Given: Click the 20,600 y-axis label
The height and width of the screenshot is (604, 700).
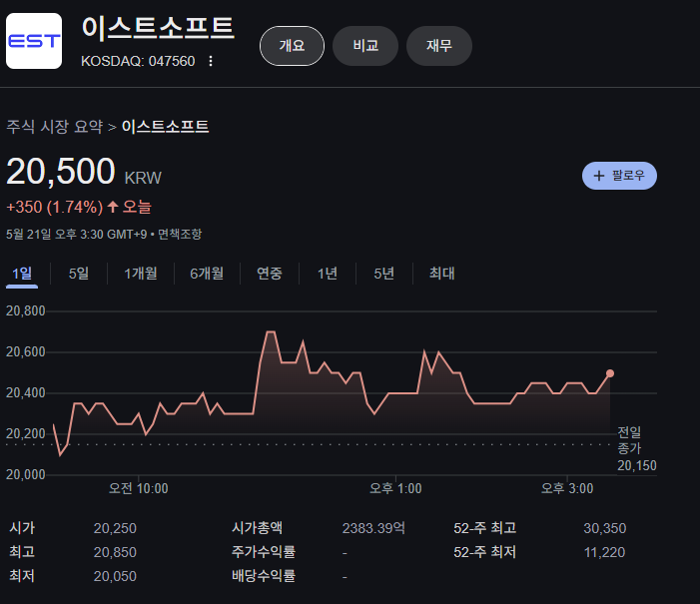Looking at the screenshot, I should [25, 351].
